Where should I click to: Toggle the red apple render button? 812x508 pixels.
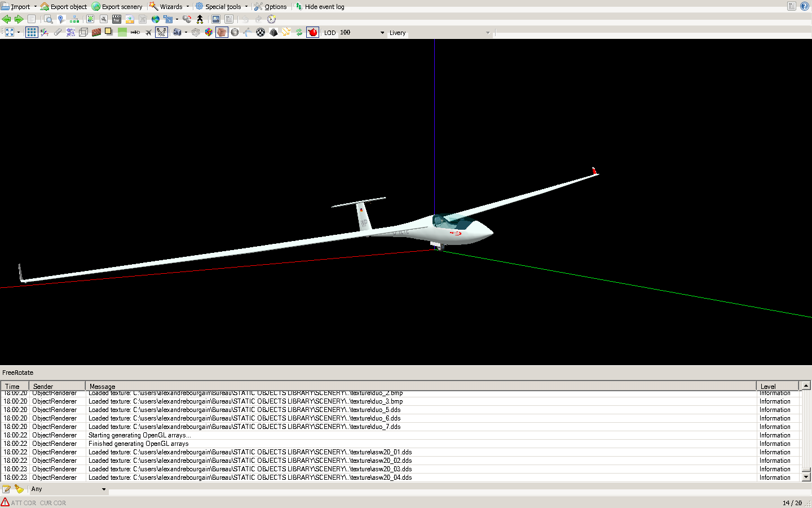point(312,32)
